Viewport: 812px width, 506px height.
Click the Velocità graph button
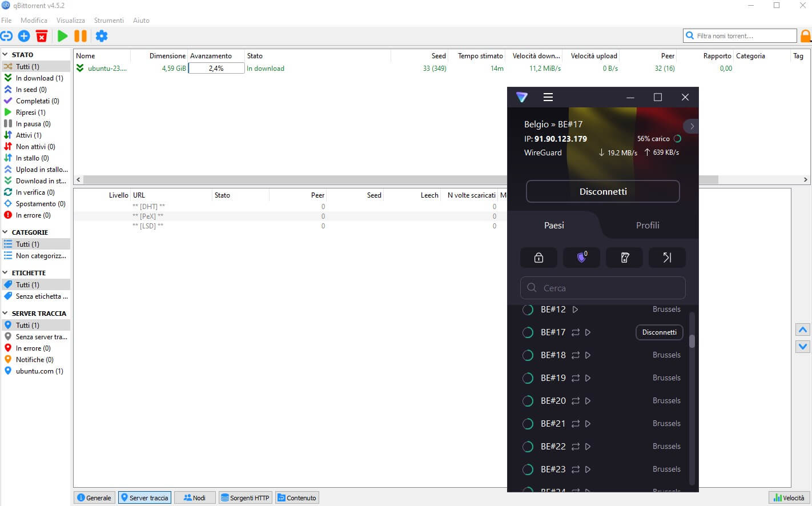[789, 498]
